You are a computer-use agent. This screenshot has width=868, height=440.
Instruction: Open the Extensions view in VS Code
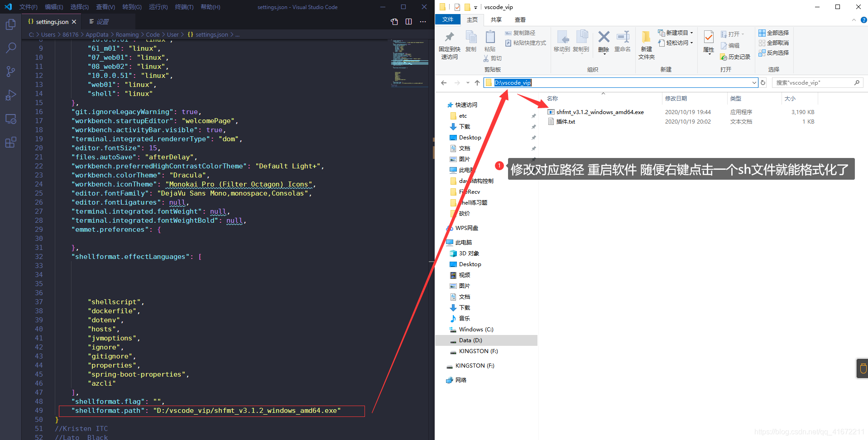coord(11,143)
